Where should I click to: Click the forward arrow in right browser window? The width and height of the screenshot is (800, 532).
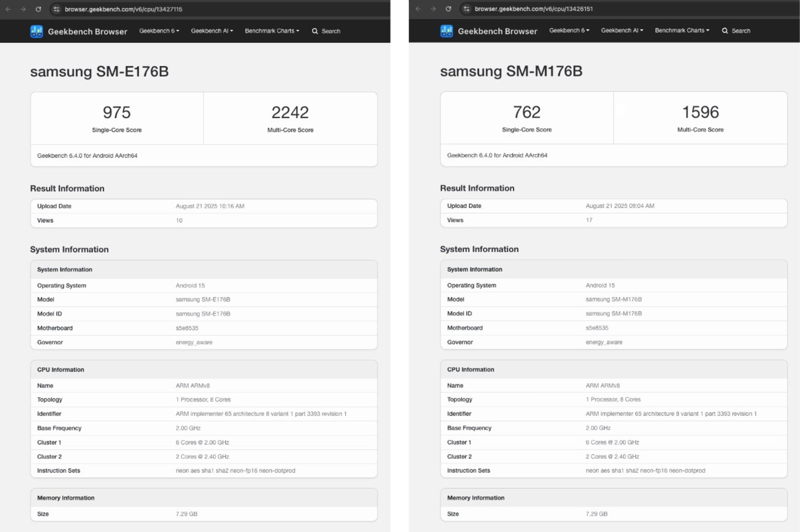click(x=433, y=9)
